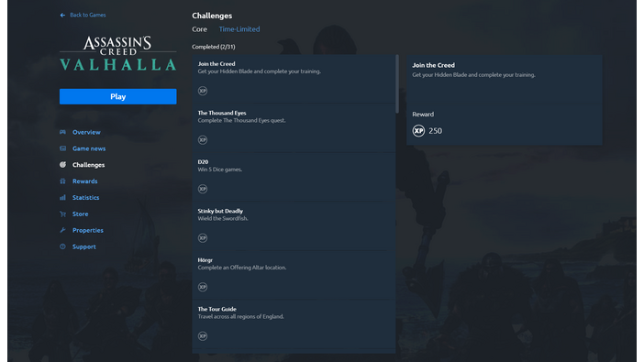Select the 'Stinky but Deadly' challenge title
The width and height of the screenshot is (644, 362).
tap(220, 211)
